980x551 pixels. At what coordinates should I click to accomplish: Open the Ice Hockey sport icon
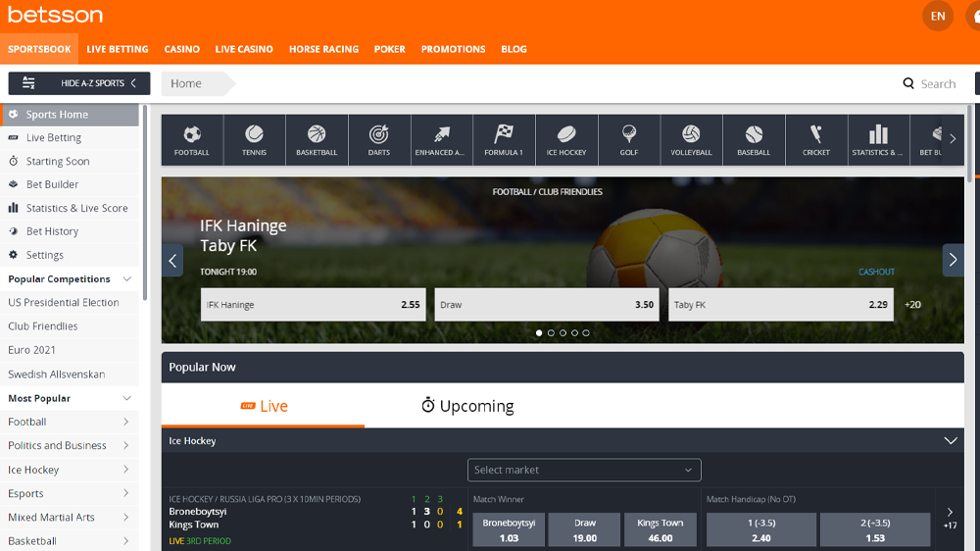pyautogui.click(x=566, y=139)
